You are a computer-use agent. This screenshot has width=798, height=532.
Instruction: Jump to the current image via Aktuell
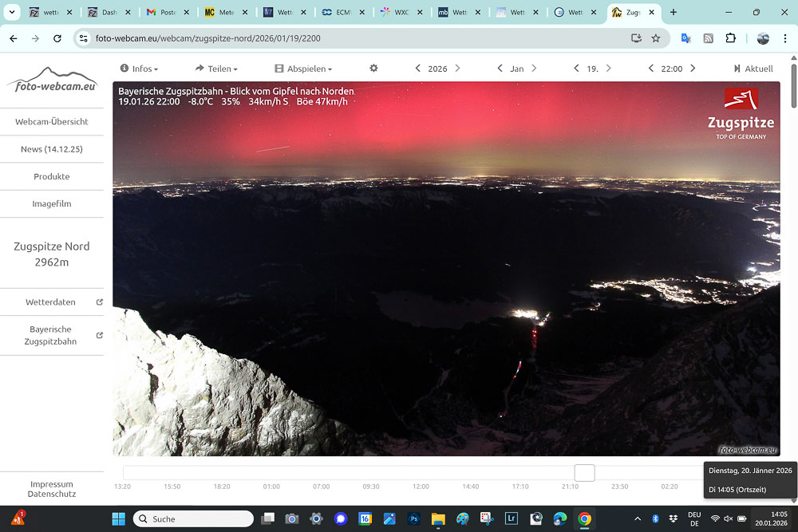753,69
